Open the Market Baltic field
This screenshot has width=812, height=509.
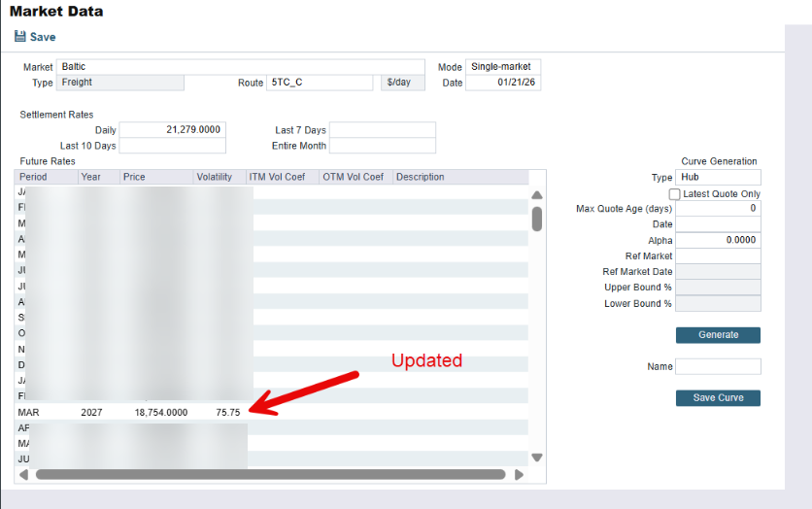[x=240, y=67]
